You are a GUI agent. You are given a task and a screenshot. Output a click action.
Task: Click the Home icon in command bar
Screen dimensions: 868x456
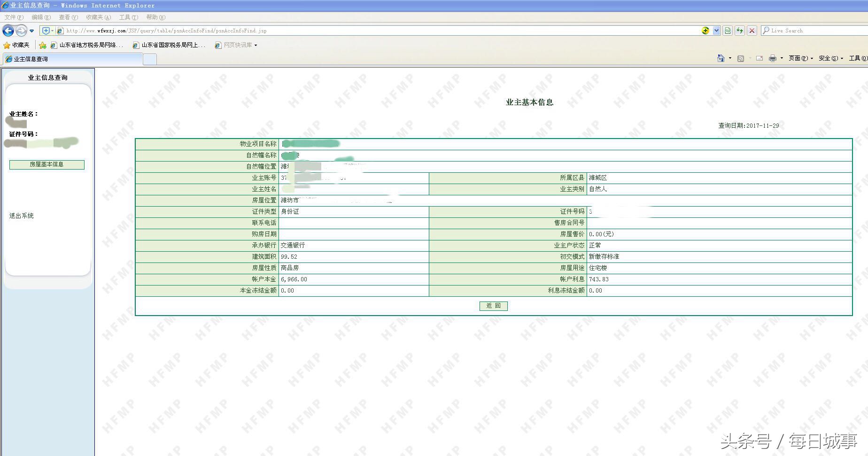(721, 58)
